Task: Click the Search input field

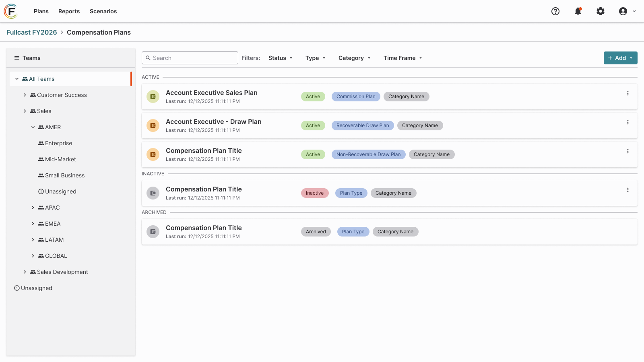Action: pos(190,58)
